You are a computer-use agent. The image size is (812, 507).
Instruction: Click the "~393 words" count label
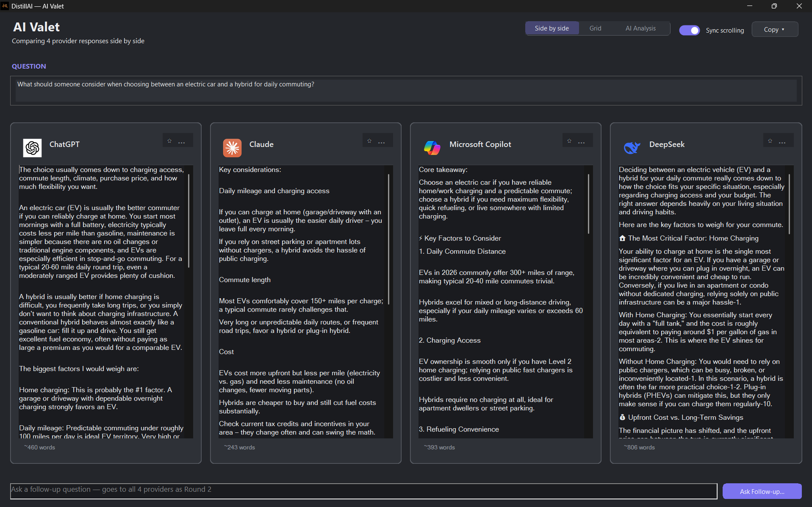pos(439,447)
